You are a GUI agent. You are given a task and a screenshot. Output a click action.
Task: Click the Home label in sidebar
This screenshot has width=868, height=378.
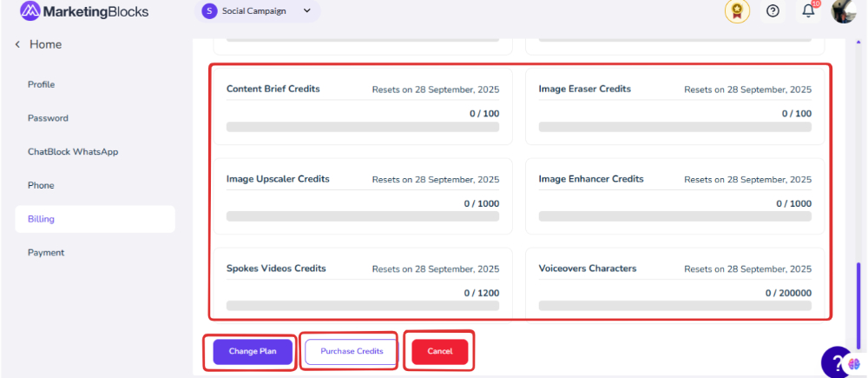45,44
